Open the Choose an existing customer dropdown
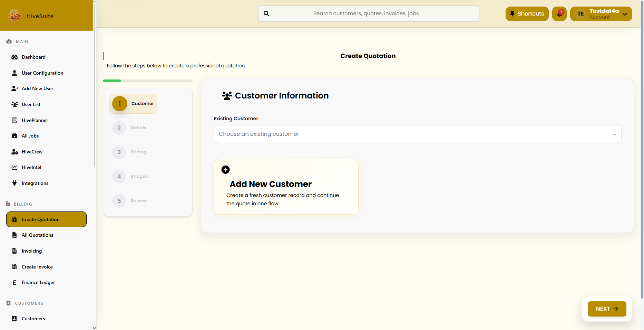644x330 pixels. [x=417, y=134]
